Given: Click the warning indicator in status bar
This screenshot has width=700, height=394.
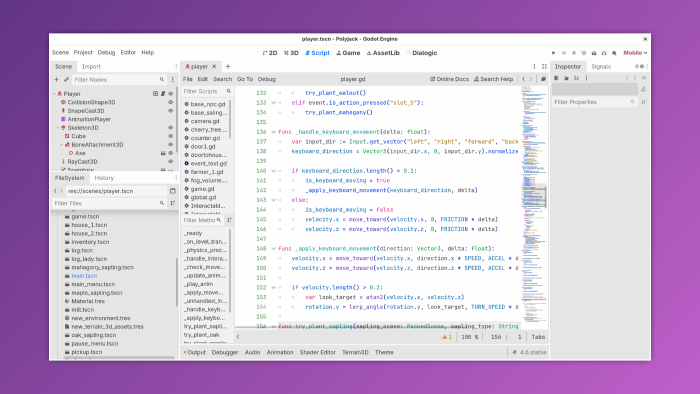Looking at the screenshot, I should [447, 337].
